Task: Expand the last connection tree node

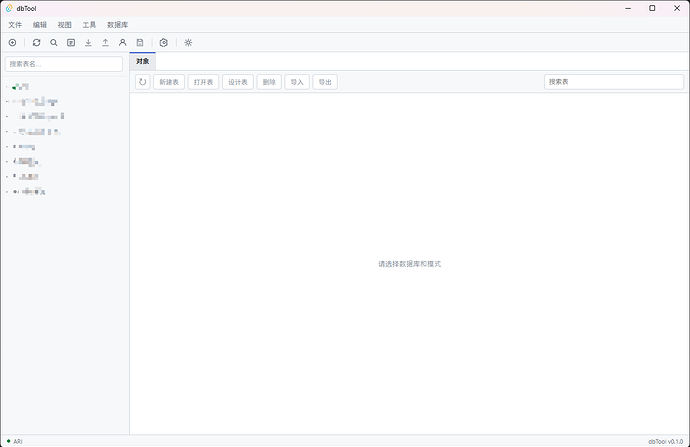Action: 7,192
